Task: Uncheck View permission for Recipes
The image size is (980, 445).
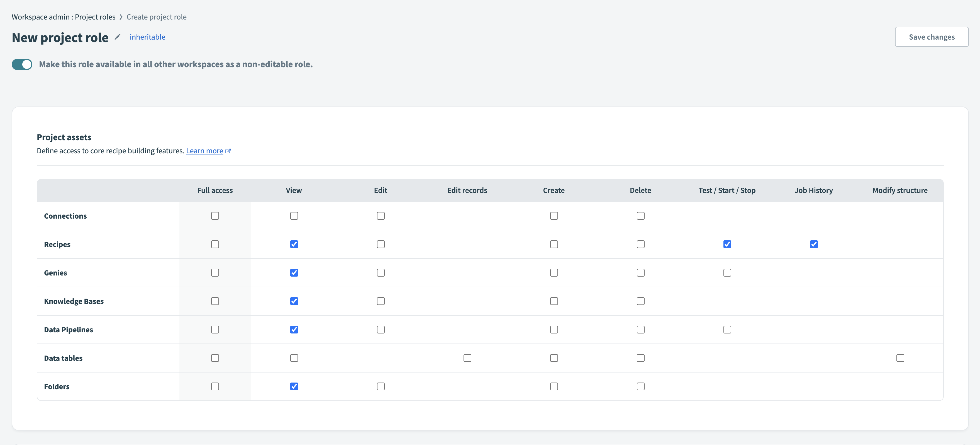Action: 294,244
